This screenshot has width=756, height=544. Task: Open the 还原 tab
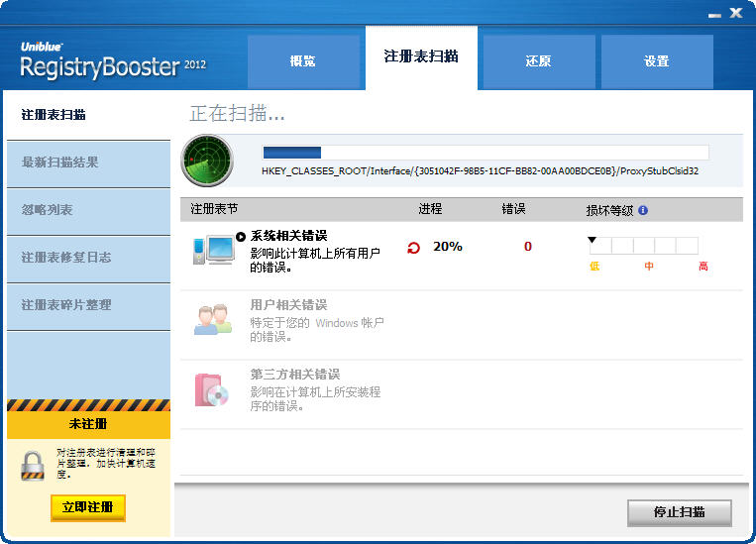click(x=538, y=61)
